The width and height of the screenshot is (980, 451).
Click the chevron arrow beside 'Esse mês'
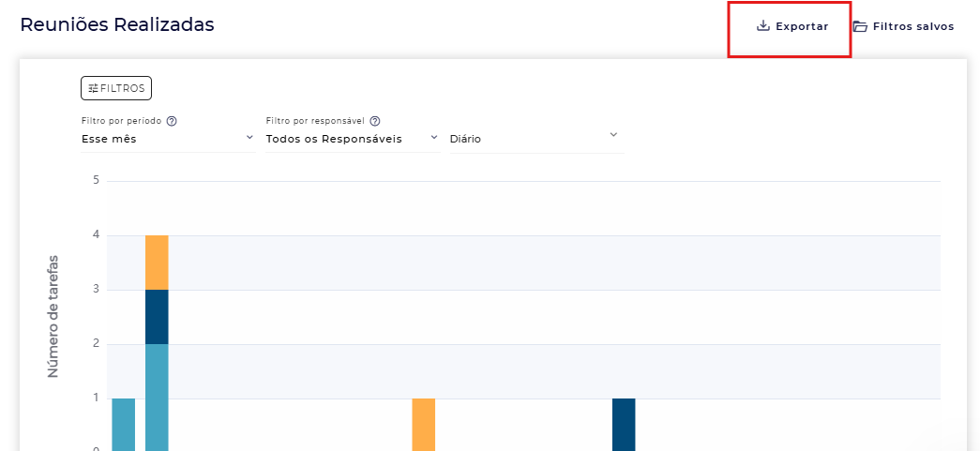click(x=249, y=137)
